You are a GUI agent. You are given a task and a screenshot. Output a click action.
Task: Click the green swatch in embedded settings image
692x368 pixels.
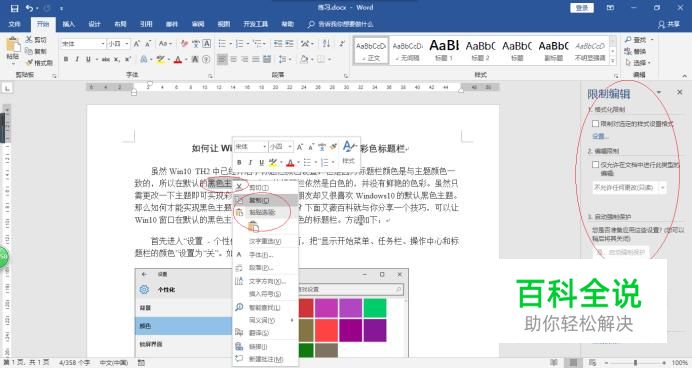pyautogui.click(x=375, y=308)
